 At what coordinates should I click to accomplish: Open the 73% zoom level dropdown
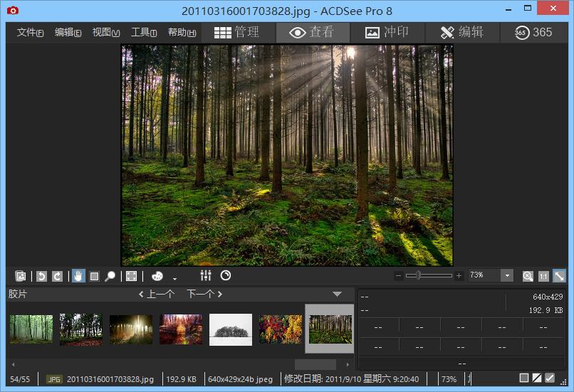tap(506, 276)
